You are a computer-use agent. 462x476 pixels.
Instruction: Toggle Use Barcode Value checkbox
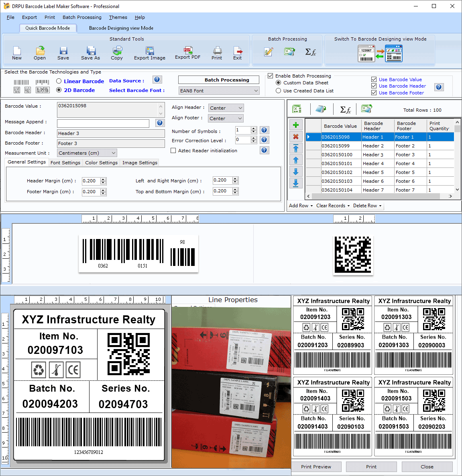pyautogui.click(x=374, y=79)
